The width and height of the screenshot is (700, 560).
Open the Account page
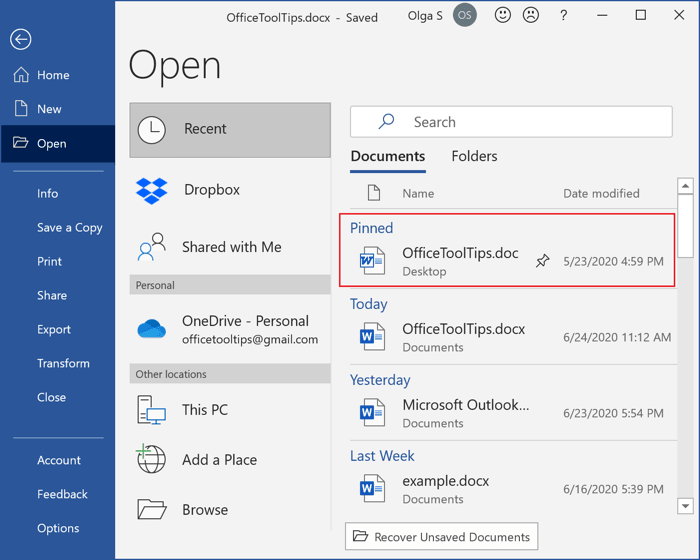(57, 460)
